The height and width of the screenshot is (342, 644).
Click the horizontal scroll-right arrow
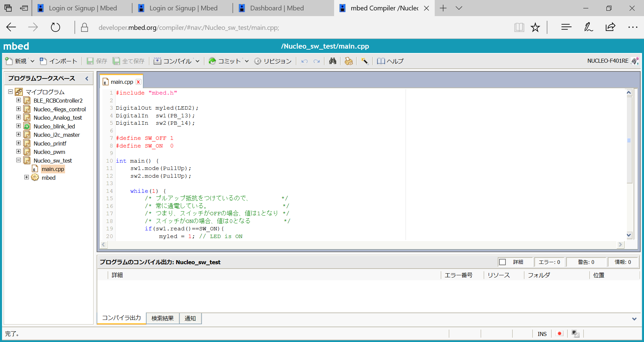point(621,244)
